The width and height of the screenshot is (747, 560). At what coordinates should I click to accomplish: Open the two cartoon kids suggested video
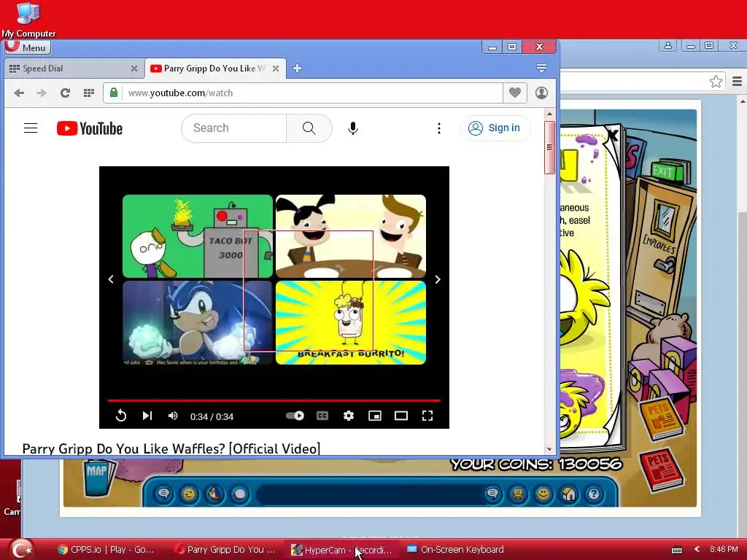click(351, 236)
